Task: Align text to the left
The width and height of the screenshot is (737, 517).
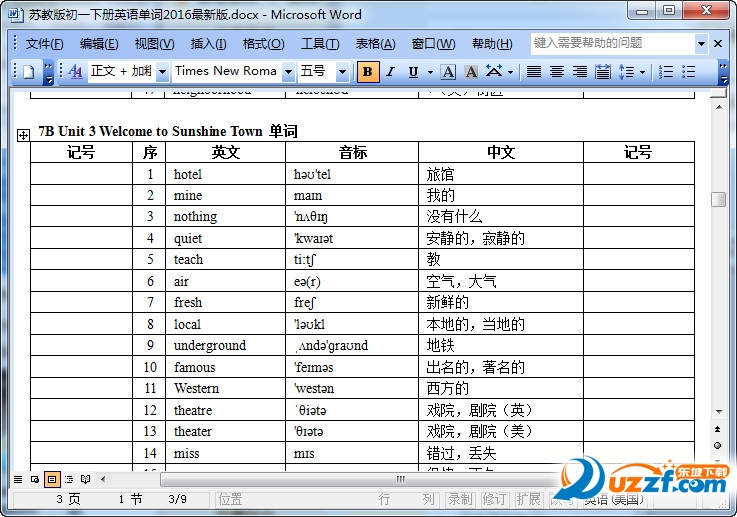Action: click(533, 72)
